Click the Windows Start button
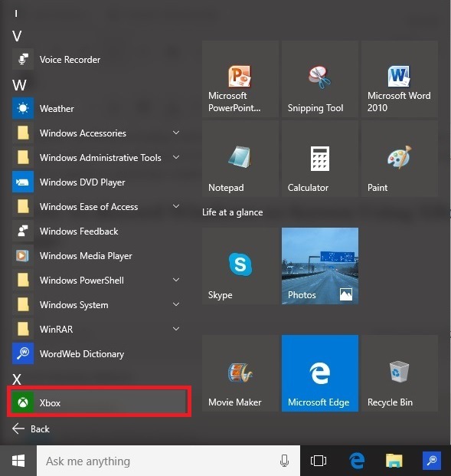This screenshot has width=451, height=476. [18, 461]
